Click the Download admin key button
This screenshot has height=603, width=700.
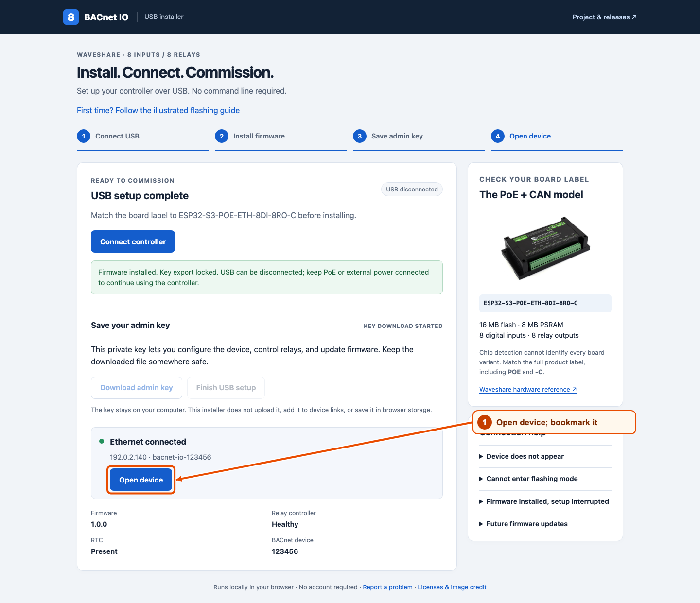point(136,388)
